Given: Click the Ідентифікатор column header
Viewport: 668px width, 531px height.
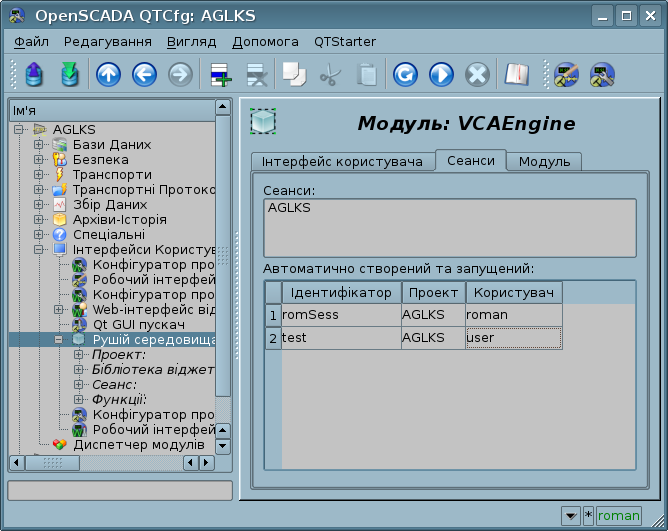Looking at the screenshot, I should [341, 292].
